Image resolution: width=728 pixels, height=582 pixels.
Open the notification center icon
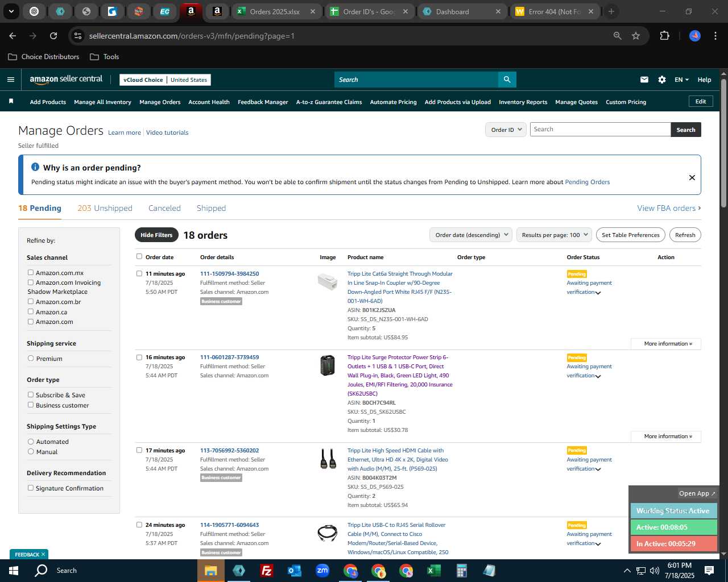point(709,571)
